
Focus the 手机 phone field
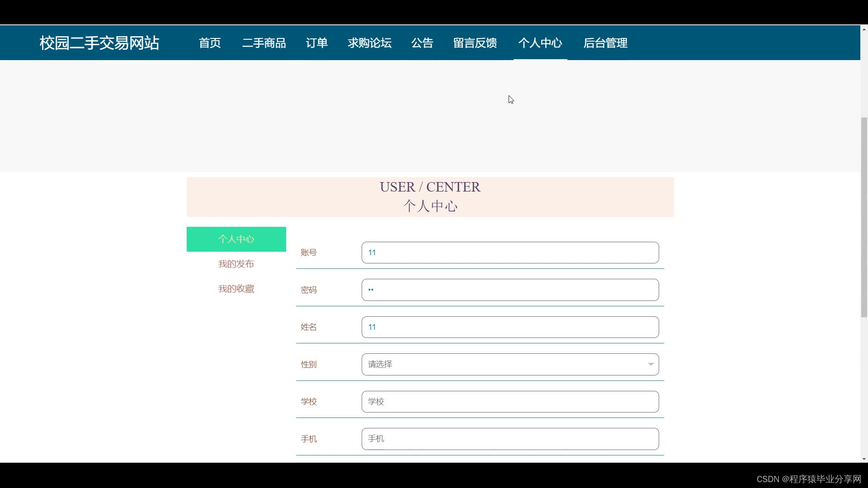point(510,439)
